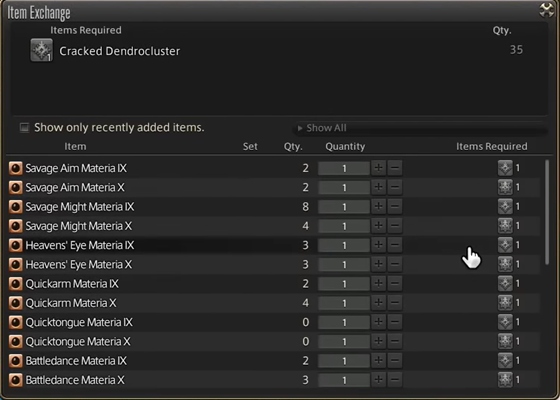The image size is (560, 400).
Task: Select the Quicktongue Materia X row name
Action: (x=78, y=341)
